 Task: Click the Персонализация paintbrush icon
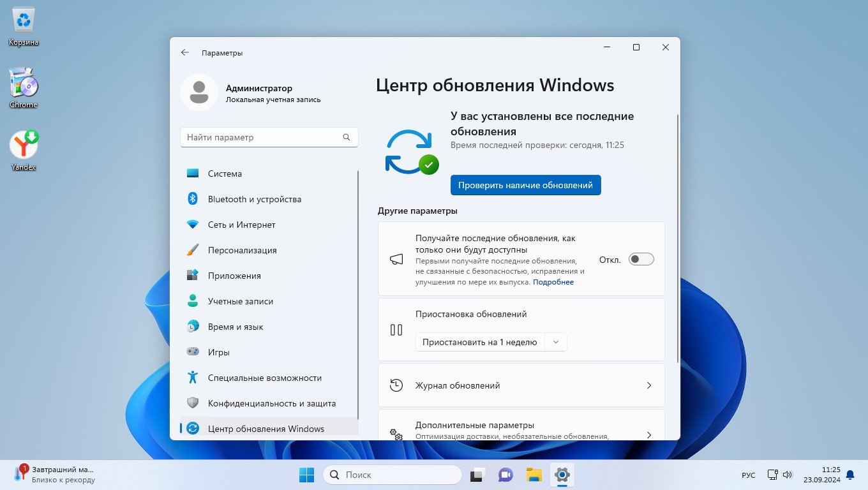(x=193, y=250)
